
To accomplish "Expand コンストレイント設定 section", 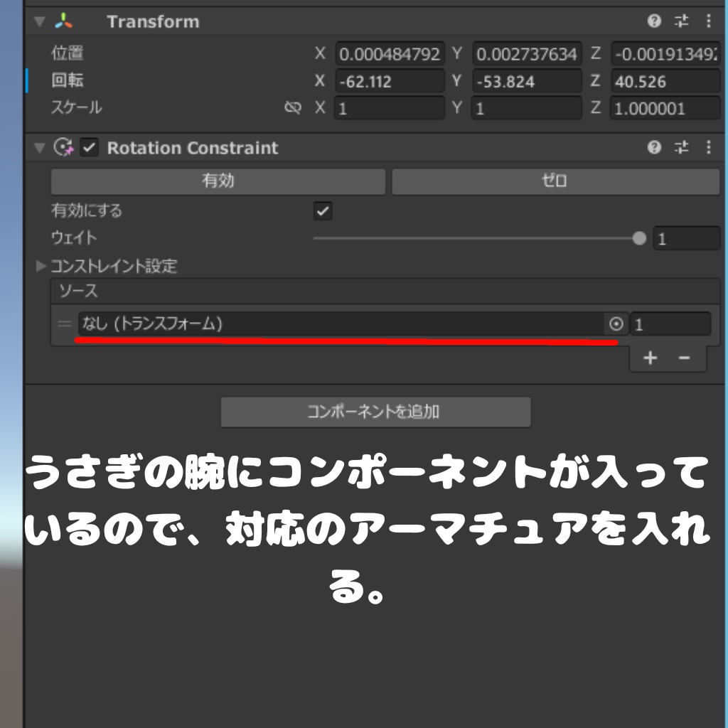I will 41,266.
